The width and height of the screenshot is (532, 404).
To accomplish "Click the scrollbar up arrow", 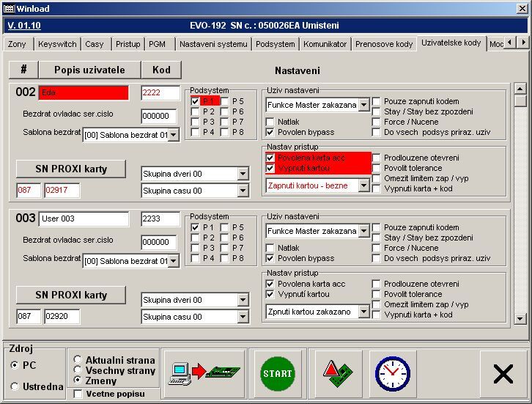I will pos(520,88).
